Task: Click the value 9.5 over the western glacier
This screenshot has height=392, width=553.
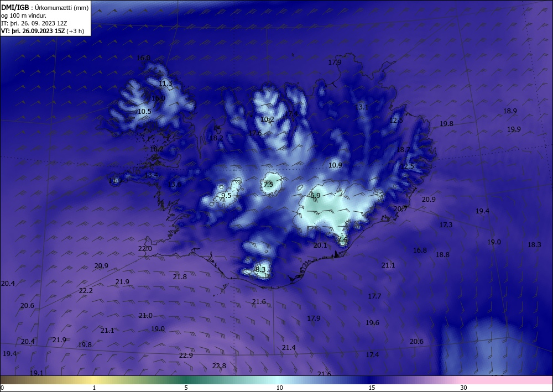Action: point(226,196)
